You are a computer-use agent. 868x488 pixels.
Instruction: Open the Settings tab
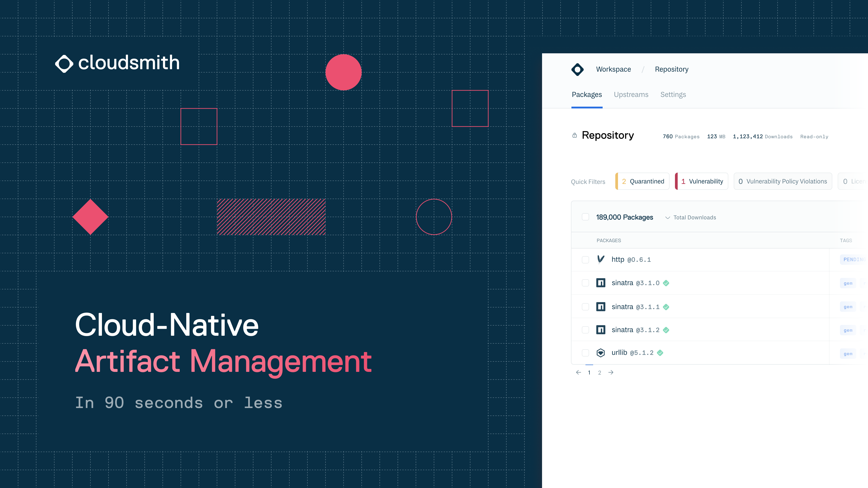tap(673, 95)
